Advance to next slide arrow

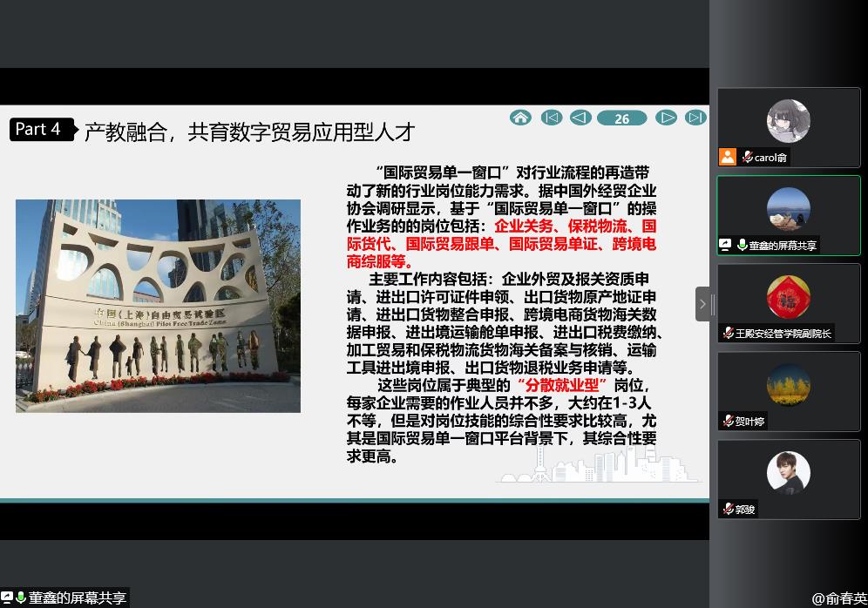(x=666, y=118)
